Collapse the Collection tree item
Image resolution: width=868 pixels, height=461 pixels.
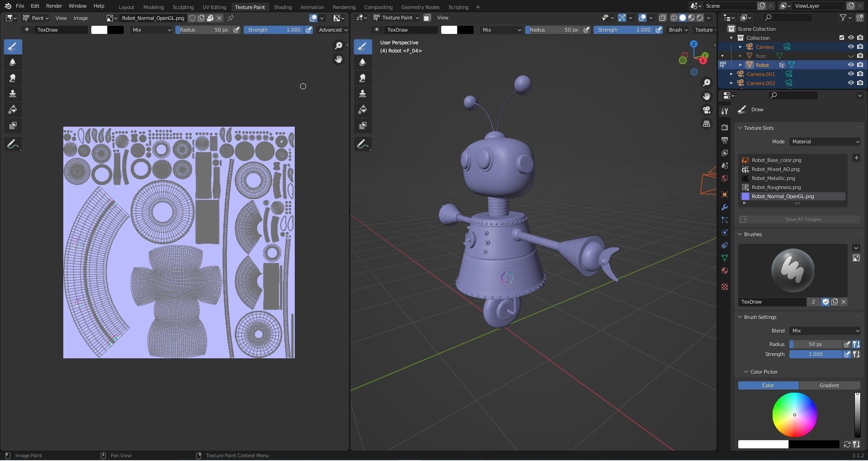(731, 38)
